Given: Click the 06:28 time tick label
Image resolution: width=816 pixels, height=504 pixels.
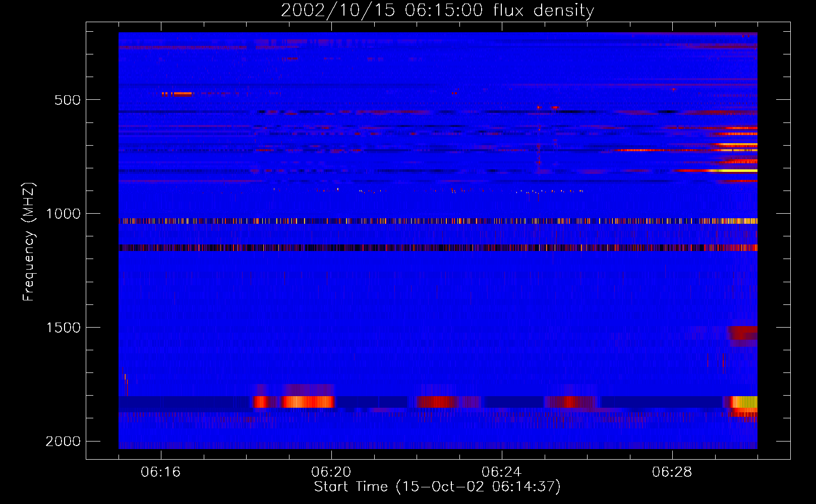Looking at the screenshot, I should [672, 472].
